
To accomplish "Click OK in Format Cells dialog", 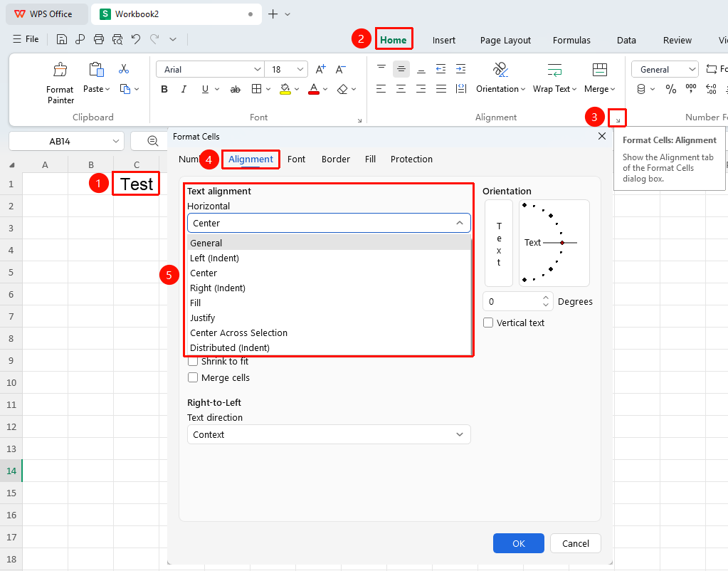I will coord(519,543).
